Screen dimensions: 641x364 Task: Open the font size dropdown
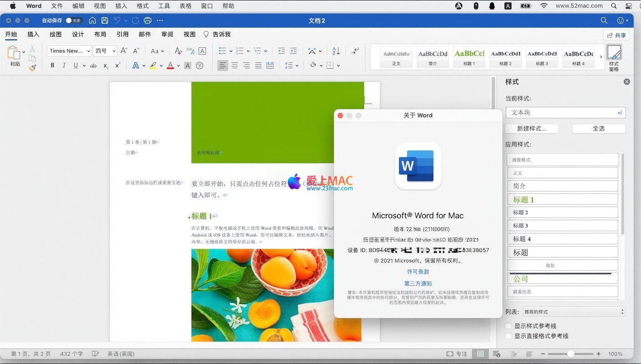[x=106, y=51]
